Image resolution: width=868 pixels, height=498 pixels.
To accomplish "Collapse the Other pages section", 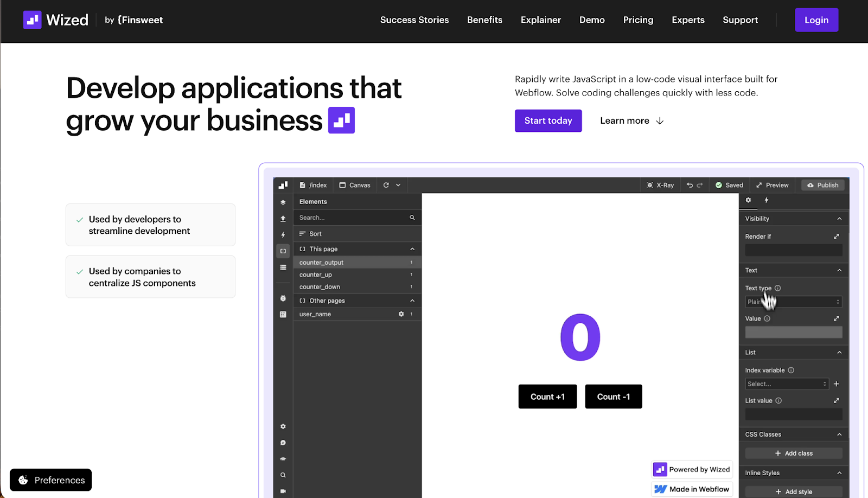I will point(412,301).
